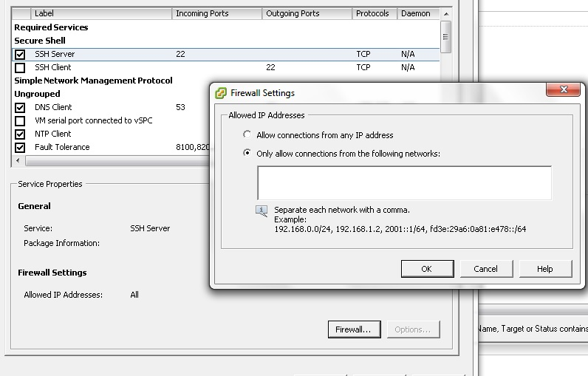This screenshot has width=588, height=376.
Task: Click the info icon beside network example
Action: click(261, 211)
